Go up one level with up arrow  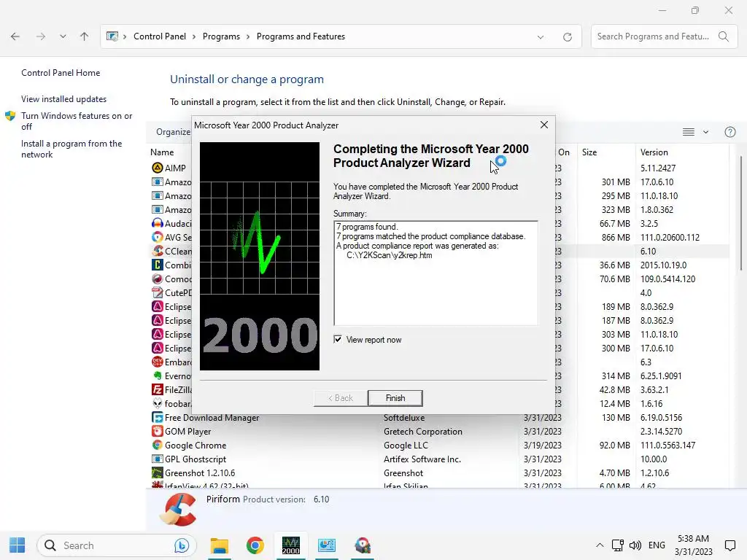point(85,36)
